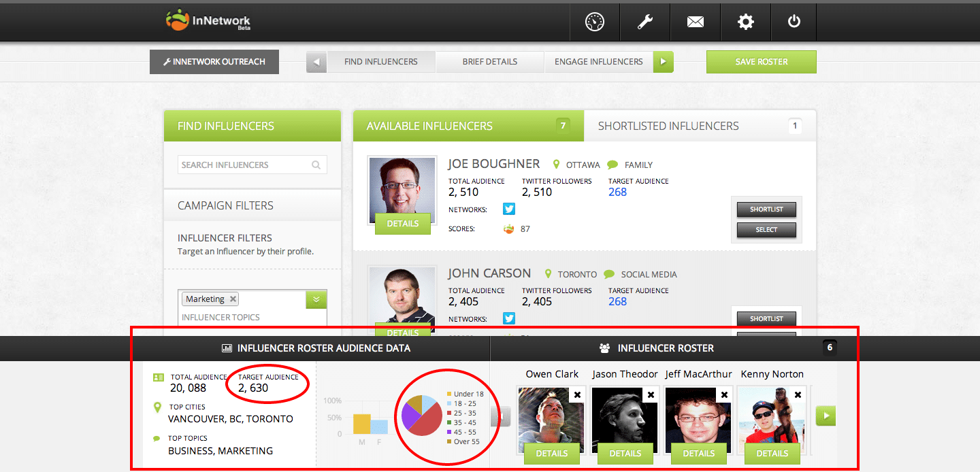The height and width of the screenshot is (472, 980).
Task: Click Joe Boughner's Twitter network icon
Action: point(509,209)
